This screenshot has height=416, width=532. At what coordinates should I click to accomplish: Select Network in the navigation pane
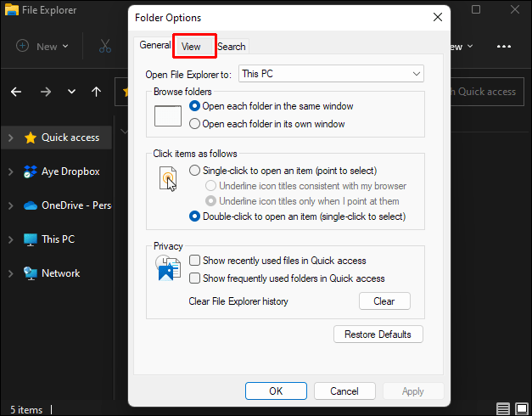click(x=60, y=273)
